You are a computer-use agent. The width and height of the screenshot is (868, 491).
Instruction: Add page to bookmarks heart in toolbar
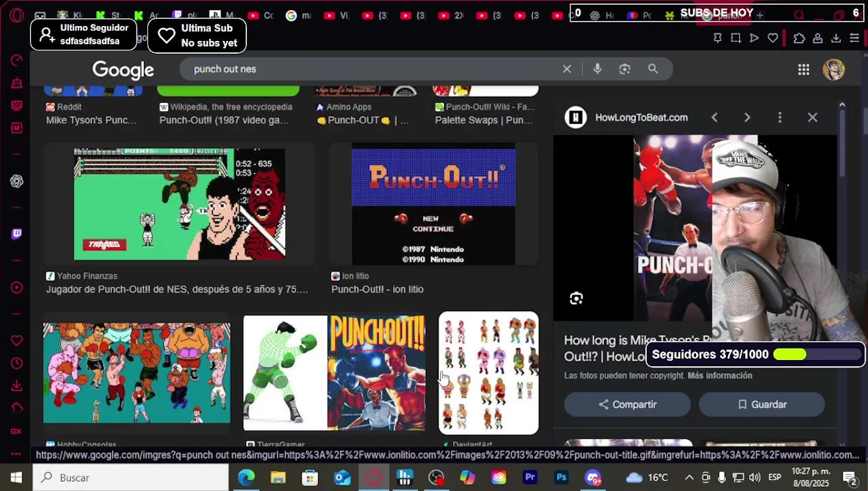772,39
